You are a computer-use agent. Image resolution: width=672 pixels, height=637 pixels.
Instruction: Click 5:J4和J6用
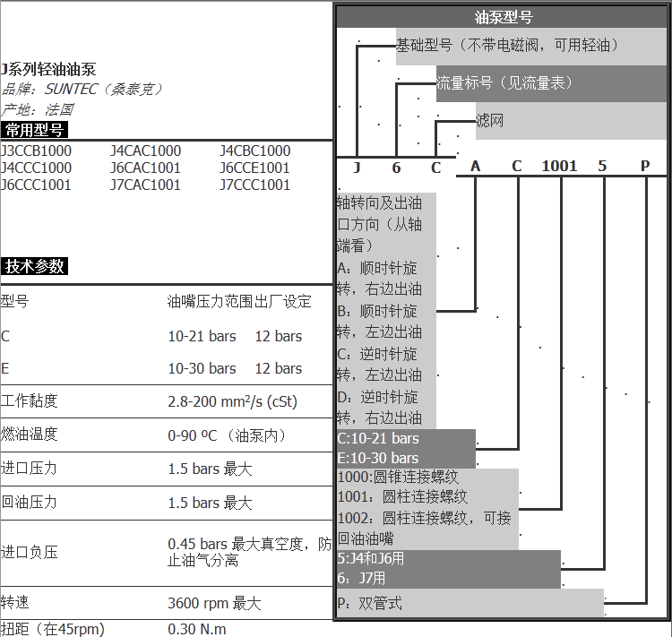(x=371, y=558)
